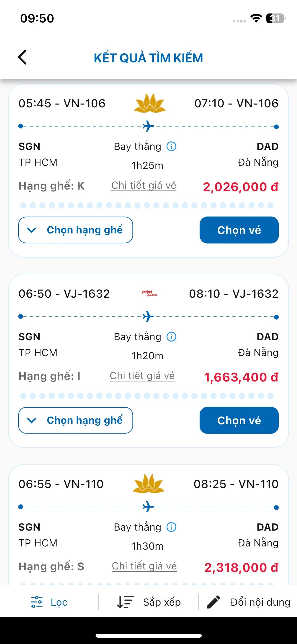
Task: Tap the 2,318,000 đ price on VN-110
Action: point(241,567)
